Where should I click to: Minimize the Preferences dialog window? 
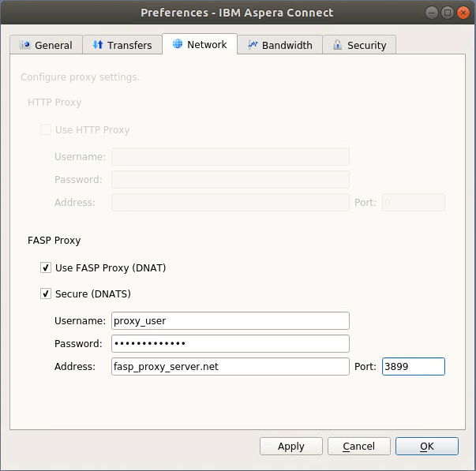432,13
